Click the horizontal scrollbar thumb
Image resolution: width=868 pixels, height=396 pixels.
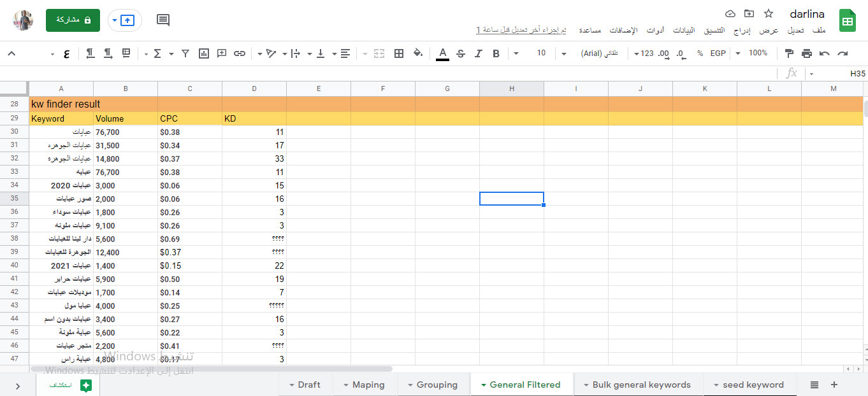coord(210,369)
